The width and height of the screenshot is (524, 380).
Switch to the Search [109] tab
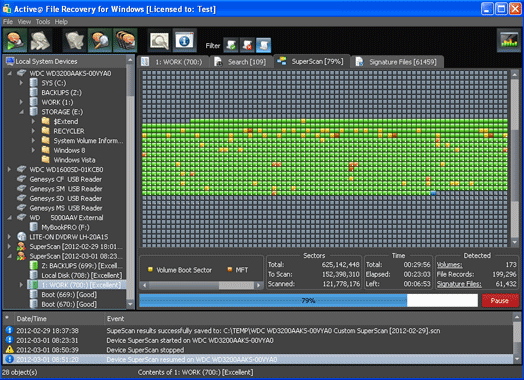[x=241, y=62]
